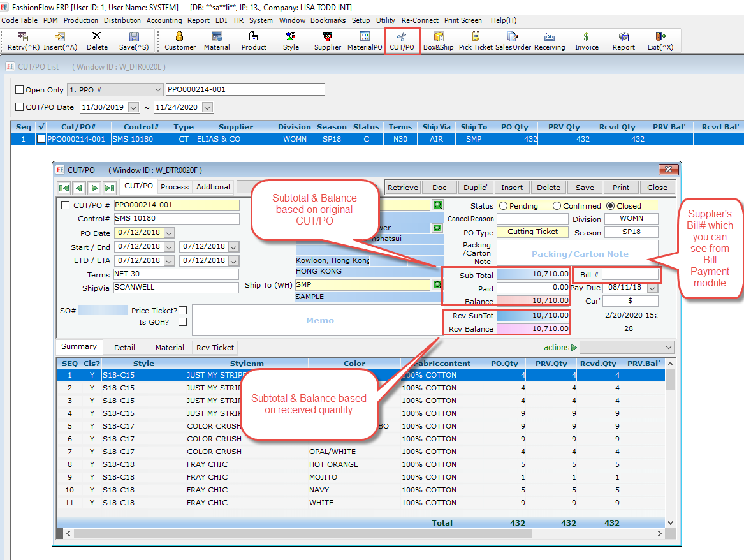Click the Material toolbar icon

pos(217,41)
